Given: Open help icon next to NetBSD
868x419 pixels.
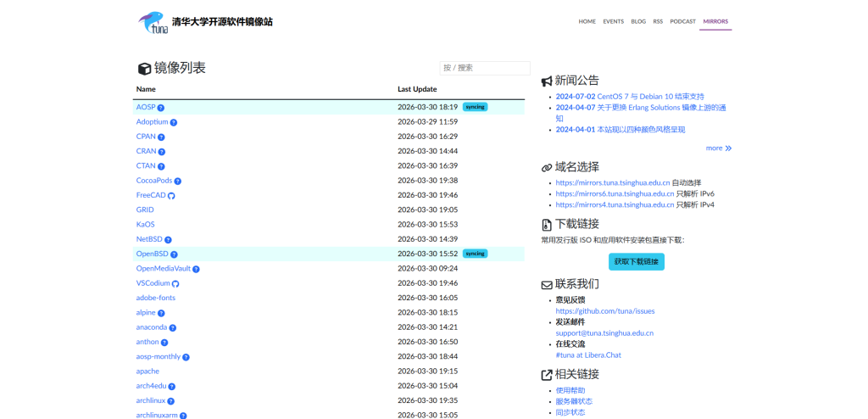Looking at the screenshot, I should 168,240.
